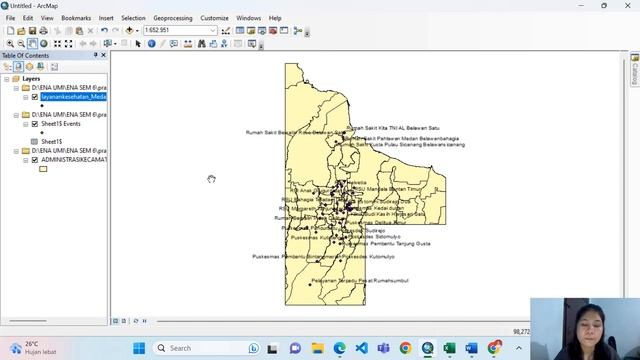
Task: Click the map's horizontal scrollbar
Action: click(343, 321)
